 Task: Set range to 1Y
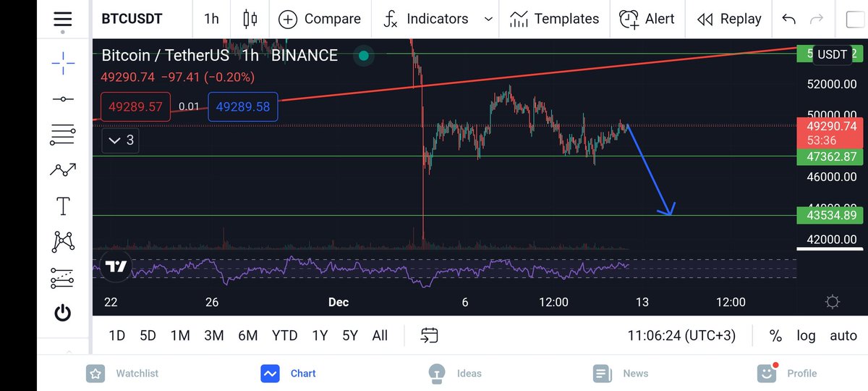coord(319,335)
